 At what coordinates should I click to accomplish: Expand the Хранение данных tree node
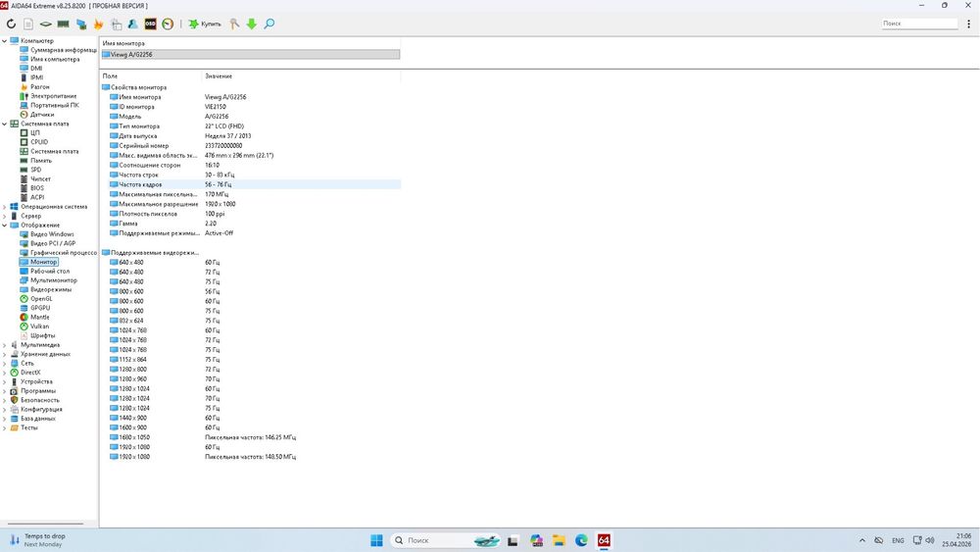coord(4,354)
